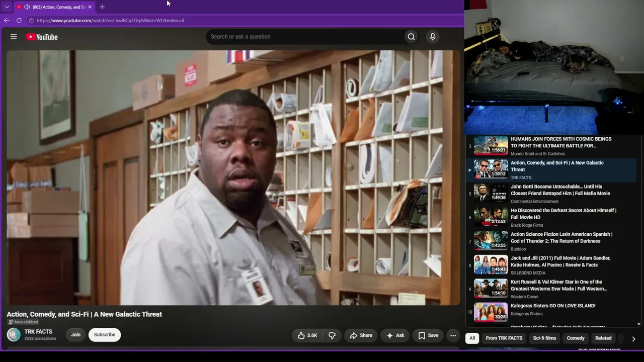Open the Ask AI button
644x362 pixels.
point(395,335)
